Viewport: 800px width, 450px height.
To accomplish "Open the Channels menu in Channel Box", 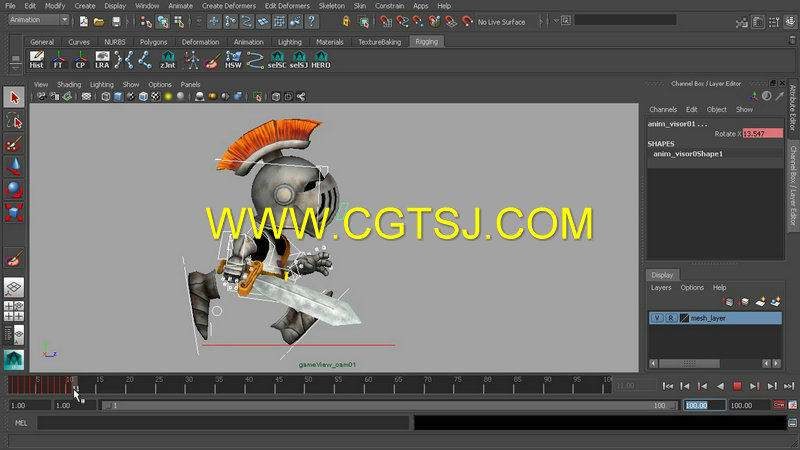I will pyautogui.click(x=663, y=110).
